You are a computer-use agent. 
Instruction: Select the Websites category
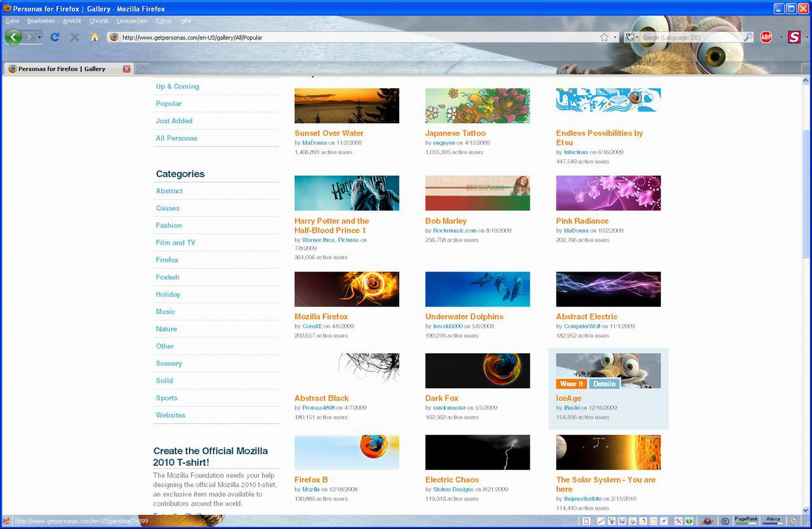171,415
